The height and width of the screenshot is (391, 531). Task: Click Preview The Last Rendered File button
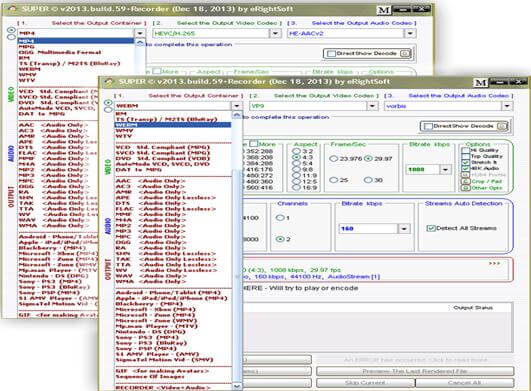[x=415, y=371]
